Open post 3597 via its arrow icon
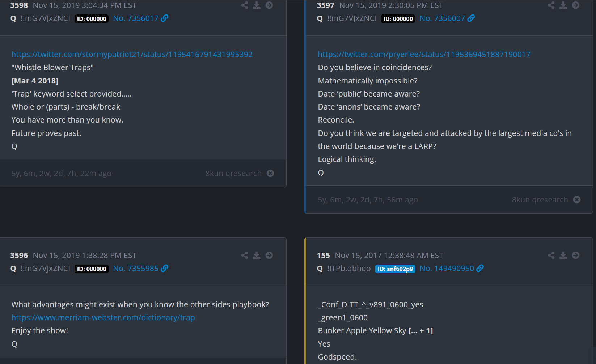The image size is (596, 364). 576,5
